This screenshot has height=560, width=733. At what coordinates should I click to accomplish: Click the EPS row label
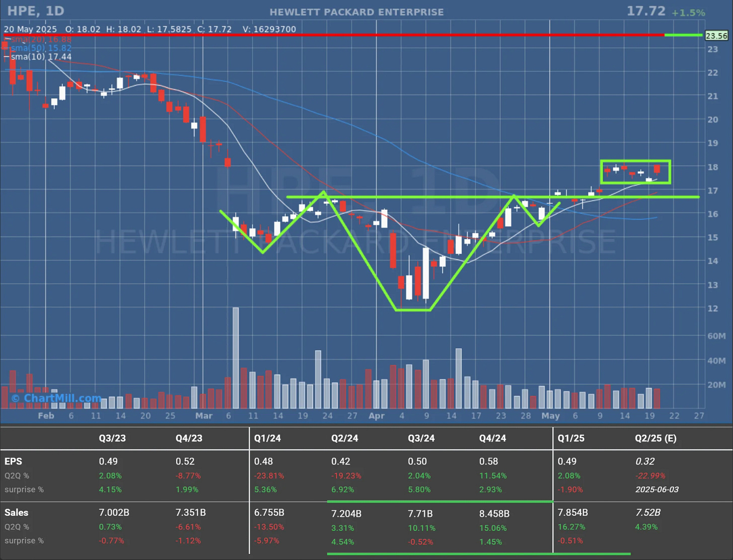point(13,461)
